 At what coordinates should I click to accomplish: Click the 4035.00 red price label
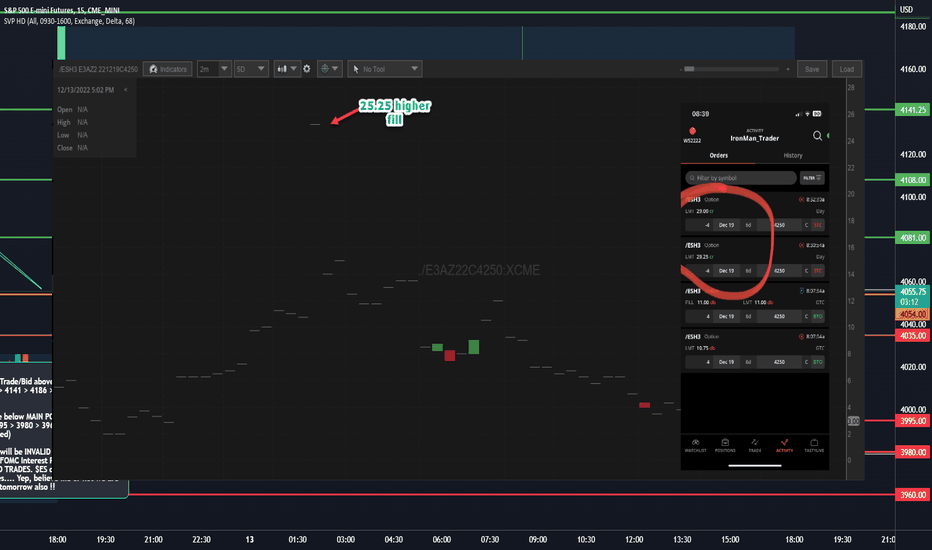pos(912,336)
